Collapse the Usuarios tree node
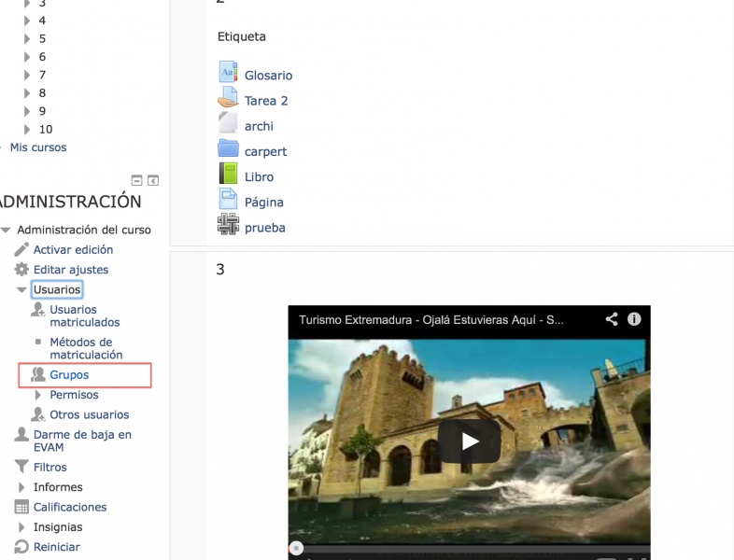The image size is (734, 560). [21, 290]
